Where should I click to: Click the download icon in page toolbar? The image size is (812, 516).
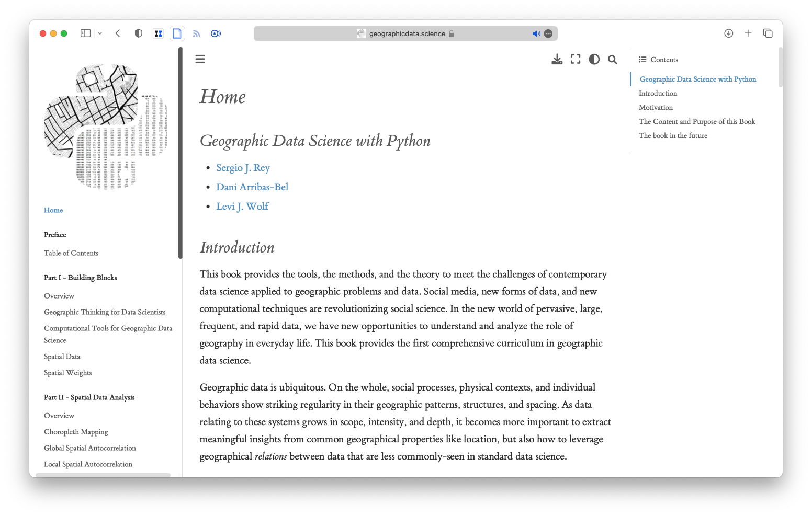point(557,59)
